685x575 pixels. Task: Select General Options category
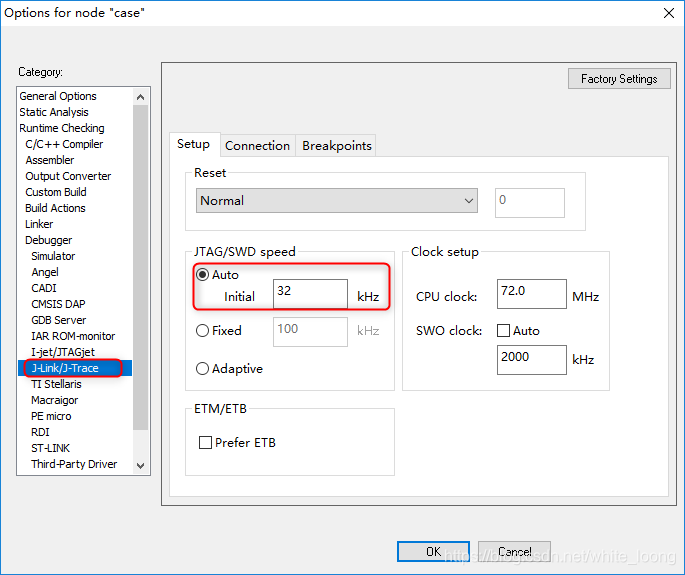[x=58, y=96]
